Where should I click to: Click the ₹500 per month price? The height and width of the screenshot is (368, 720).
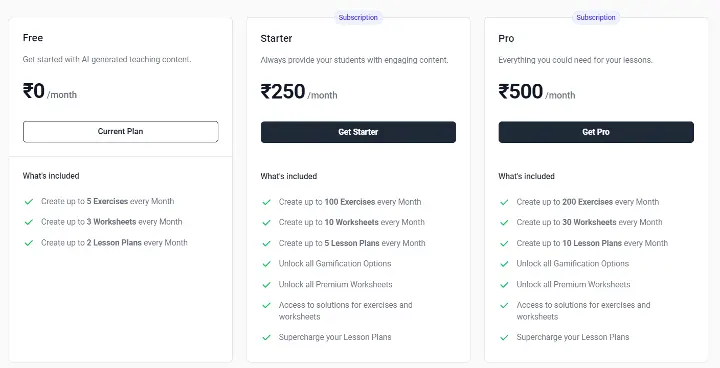pyautogui.click(x=537, y=91)
